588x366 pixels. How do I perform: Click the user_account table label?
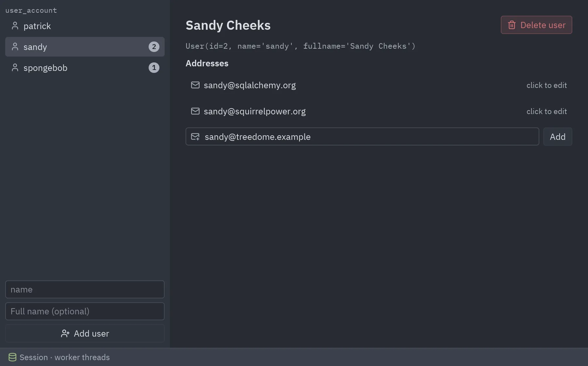[x=31, y=10]
